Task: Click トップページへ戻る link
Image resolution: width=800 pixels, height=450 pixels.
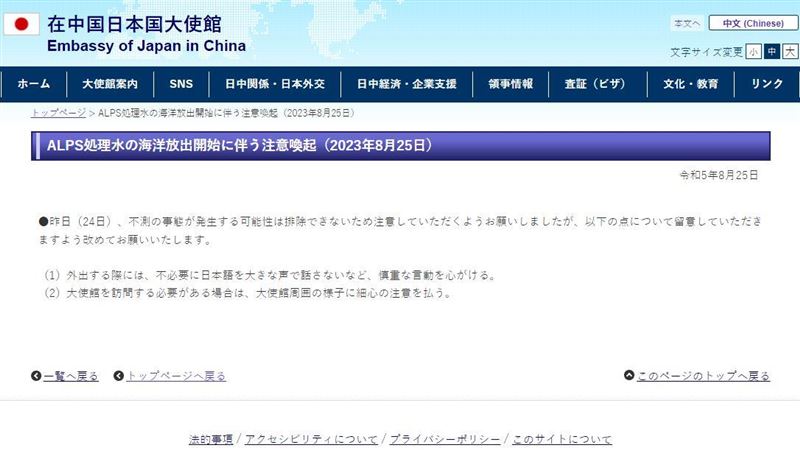Action: point(176,376)
